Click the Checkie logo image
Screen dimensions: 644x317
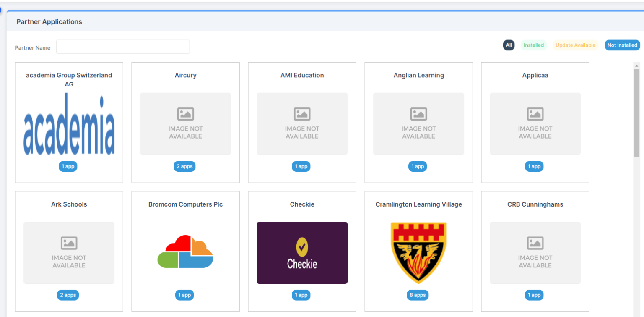(302, 253)
